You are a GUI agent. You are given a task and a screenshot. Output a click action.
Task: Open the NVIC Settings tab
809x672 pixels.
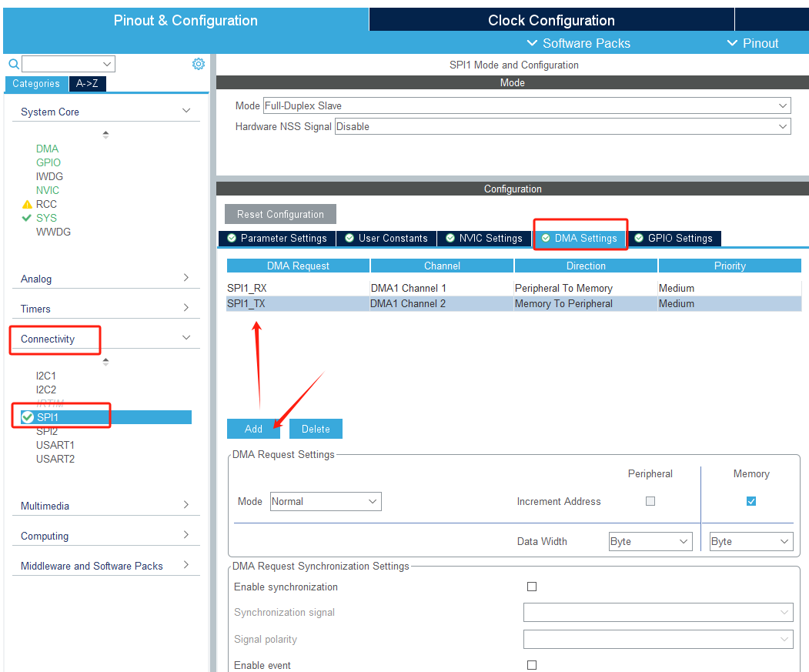tap(484, 238)
